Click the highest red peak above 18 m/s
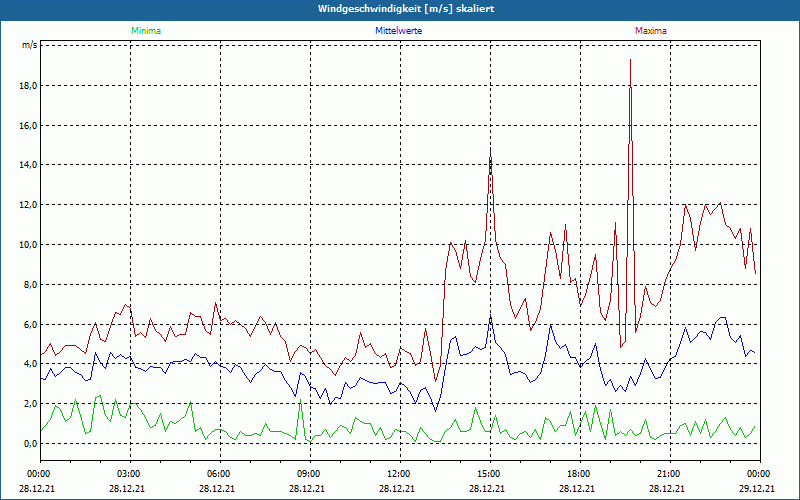Viewport: 800px width, 500px height. click(630, 61)
